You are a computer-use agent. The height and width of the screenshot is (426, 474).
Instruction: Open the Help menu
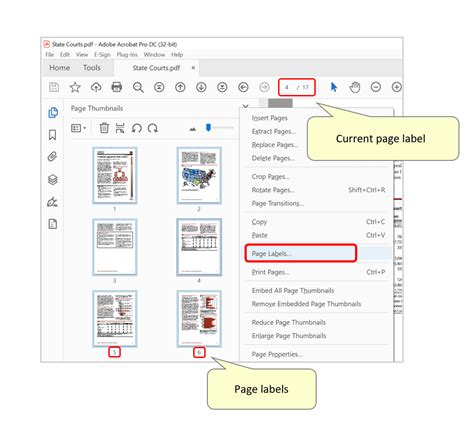[177, 55]
